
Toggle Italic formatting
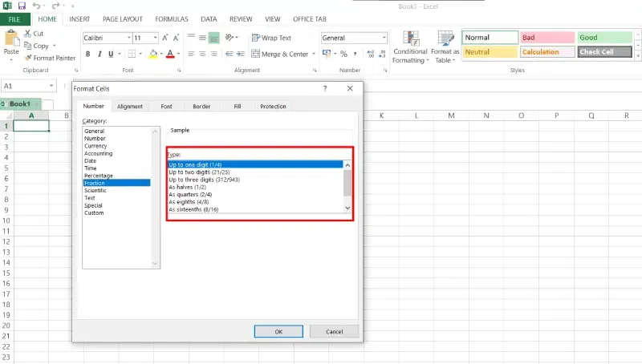[x=100, y=54]
